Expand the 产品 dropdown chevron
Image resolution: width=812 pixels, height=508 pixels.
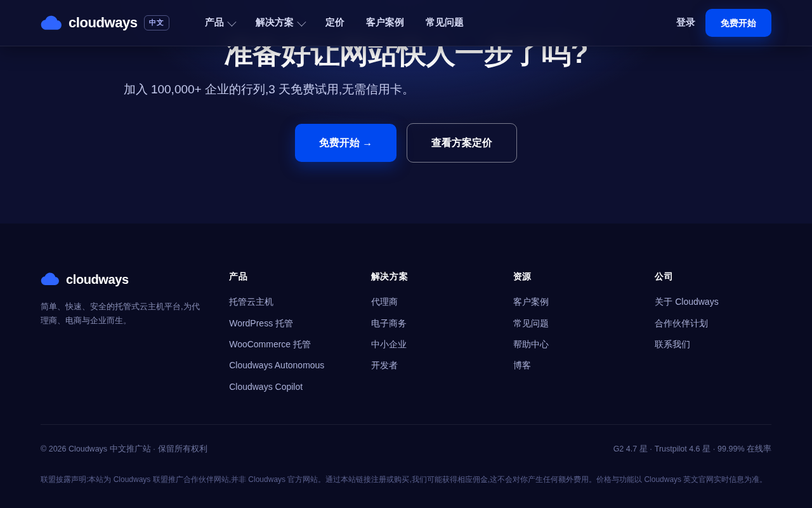(x=232, y=23)
